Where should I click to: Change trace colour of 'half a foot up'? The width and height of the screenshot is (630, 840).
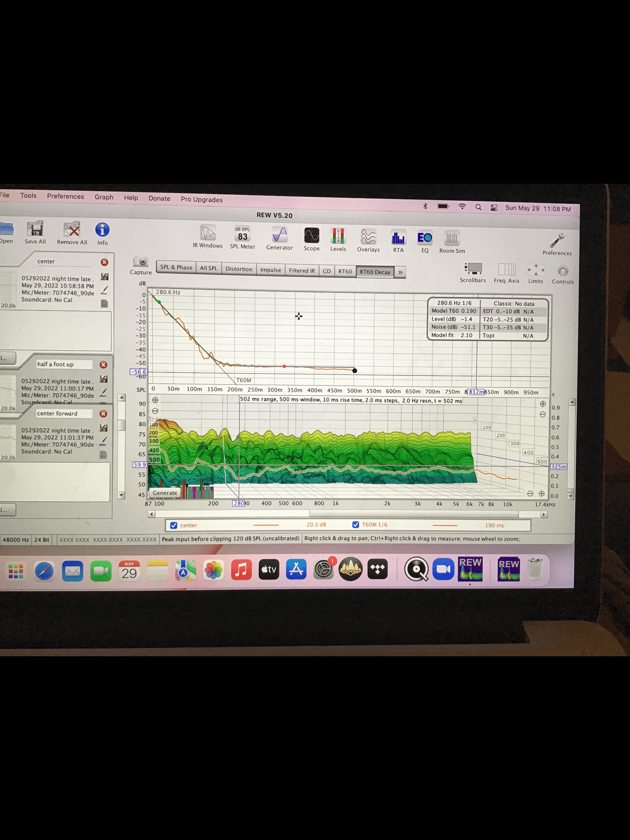pyautogui.click(x=103, y=392)
